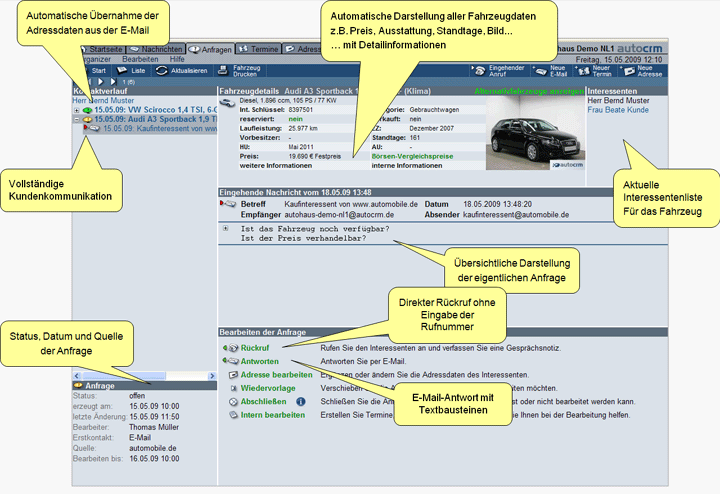Click the Adresse bearbeiten icon
The width and height of the screenshot is (720, 494).
(233, 375)
